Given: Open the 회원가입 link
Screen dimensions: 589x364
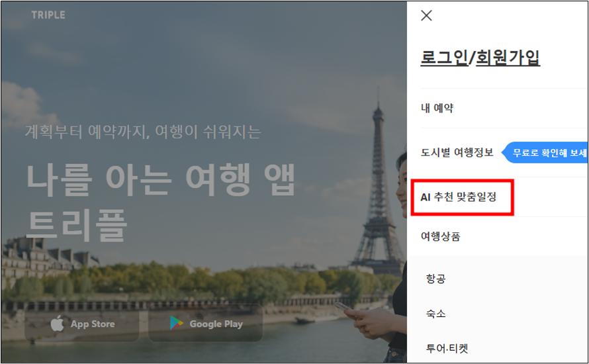Looking at the screenshot, I should 508,58.
